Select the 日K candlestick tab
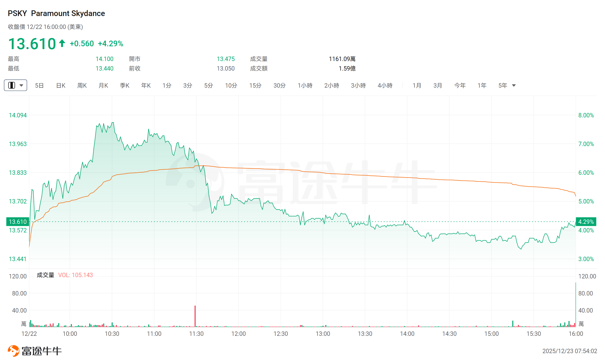Viewport: 605px width, 364px height. pos(61,86)
